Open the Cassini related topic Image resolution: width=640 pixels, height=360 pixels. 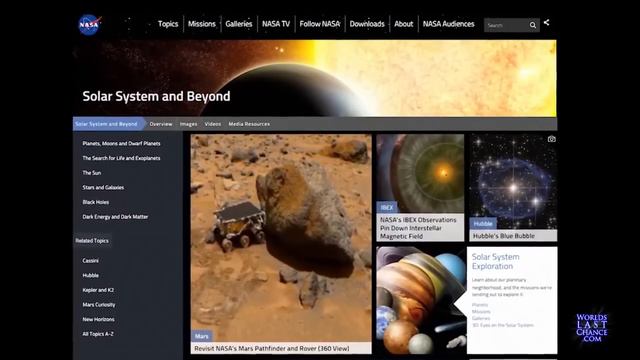[x=90, y=261]
